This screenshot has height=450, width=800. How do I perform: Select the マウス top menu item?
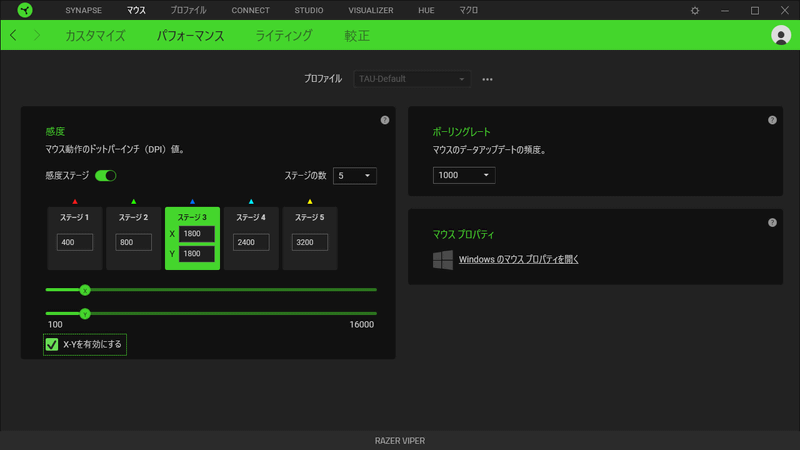136,10
